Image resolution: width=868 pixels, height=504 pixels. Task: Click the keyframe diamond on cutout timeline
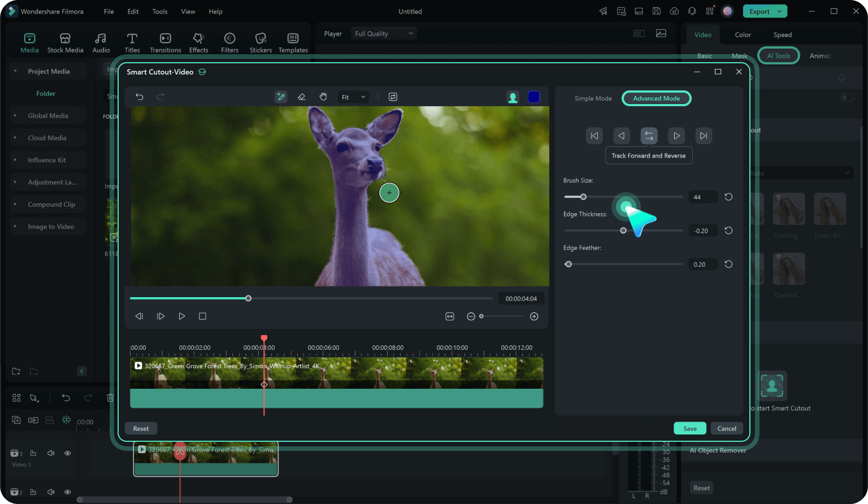(x=264, y=384)
